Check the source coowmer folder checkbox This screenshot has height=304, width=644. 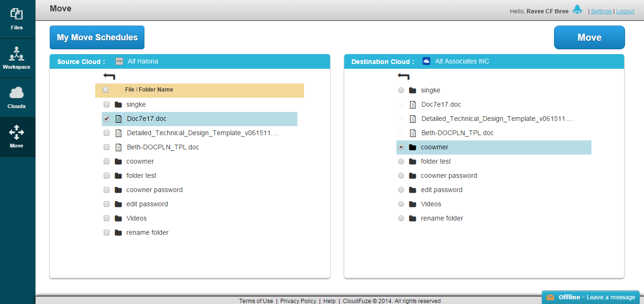[x=107, y=161]
